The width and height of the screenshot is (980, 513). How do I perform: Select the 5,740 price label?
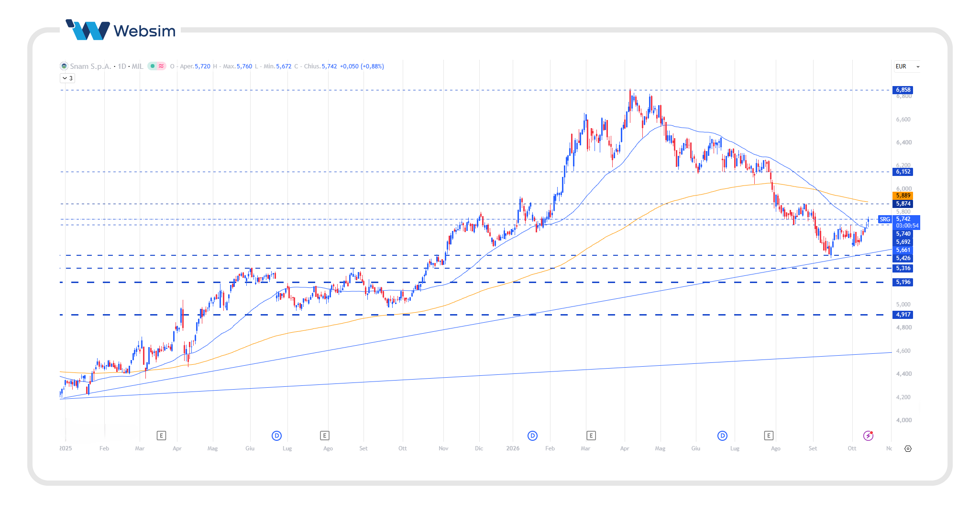click(x=903, y=234)
